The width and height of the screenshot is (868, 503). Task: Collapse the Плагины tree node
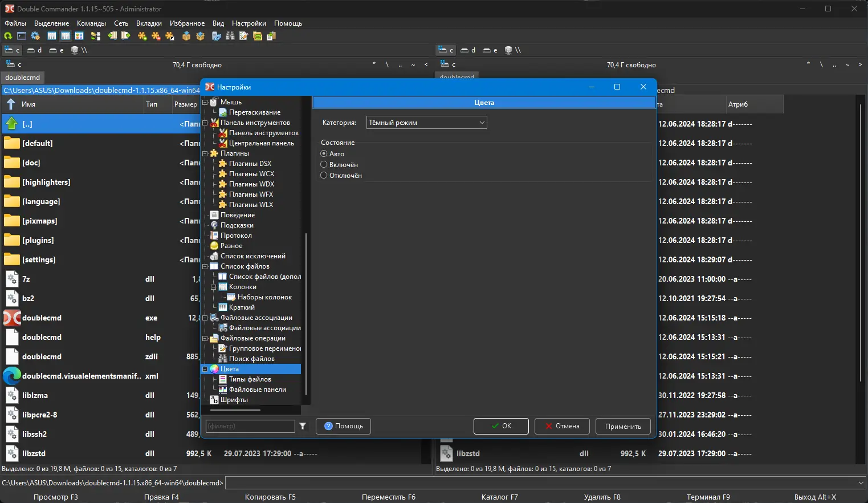pyautogui.click(x=205, y=153)
